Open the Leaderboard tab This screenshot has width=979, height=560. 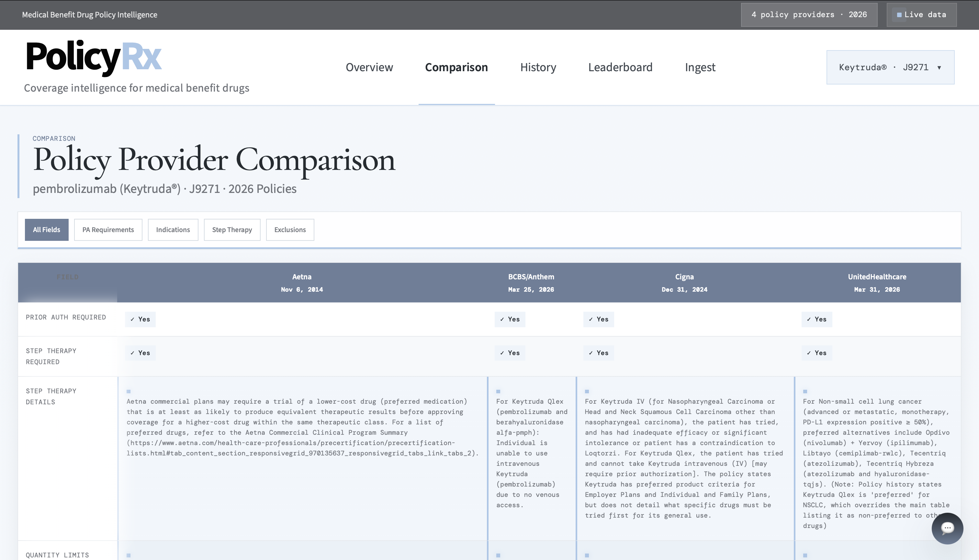coord(620,67)
